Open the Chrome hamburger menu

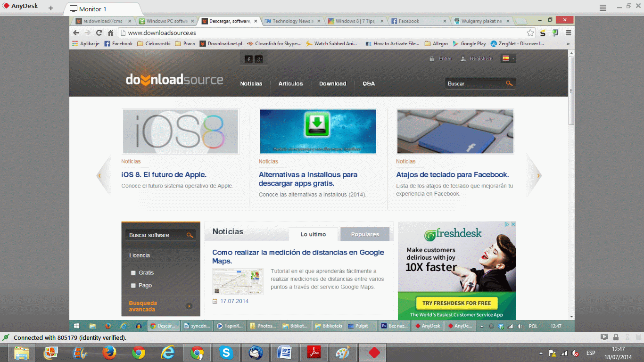(x=569, y=33)
